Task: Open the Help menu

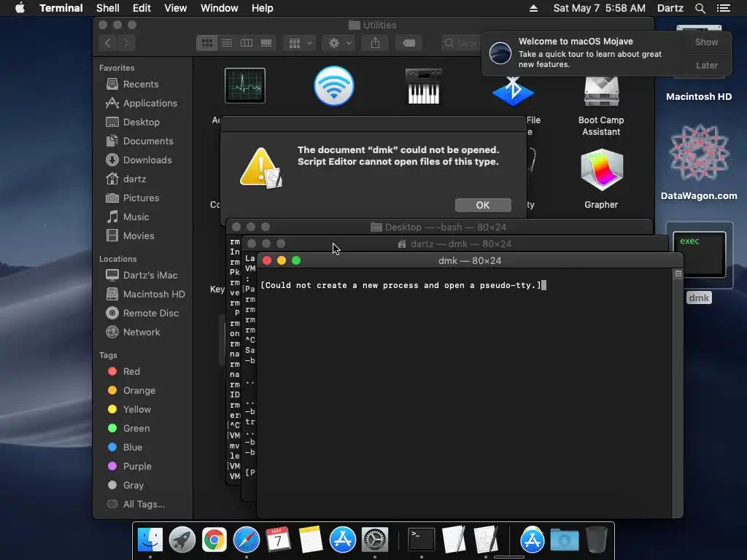Action: [262, 8]
